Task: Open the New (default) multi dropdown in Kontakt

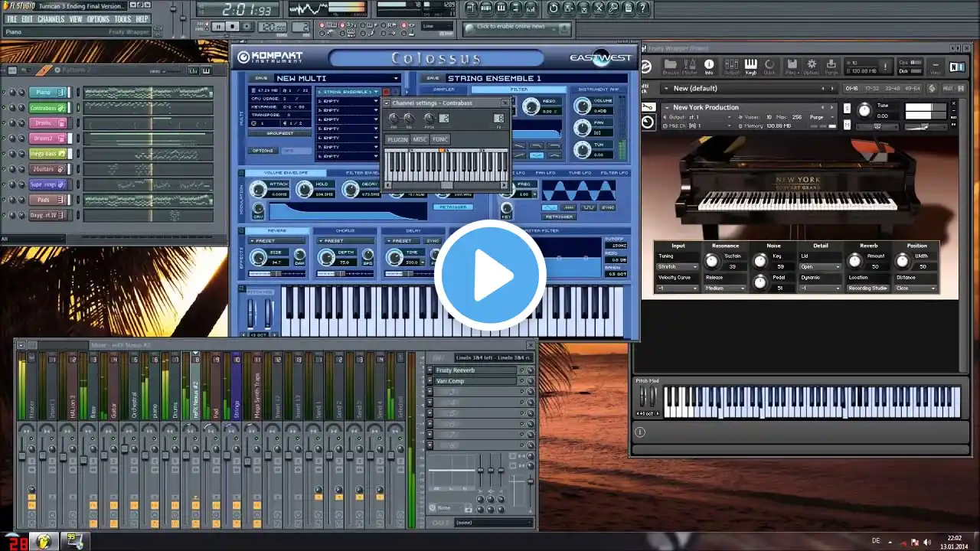Action: point(749,88)
